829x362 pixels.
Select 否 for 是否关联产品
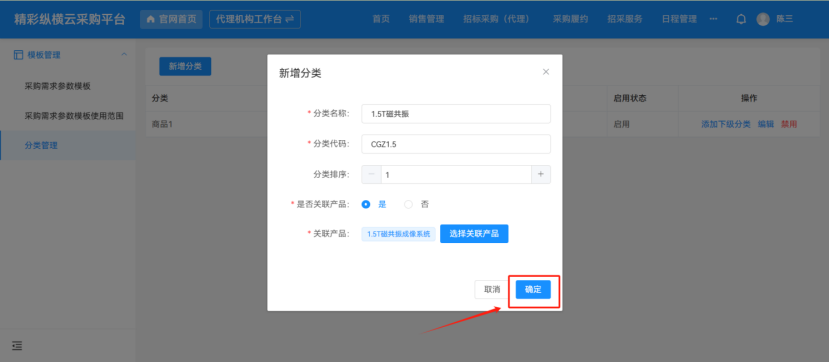click(x=408, y=205)
